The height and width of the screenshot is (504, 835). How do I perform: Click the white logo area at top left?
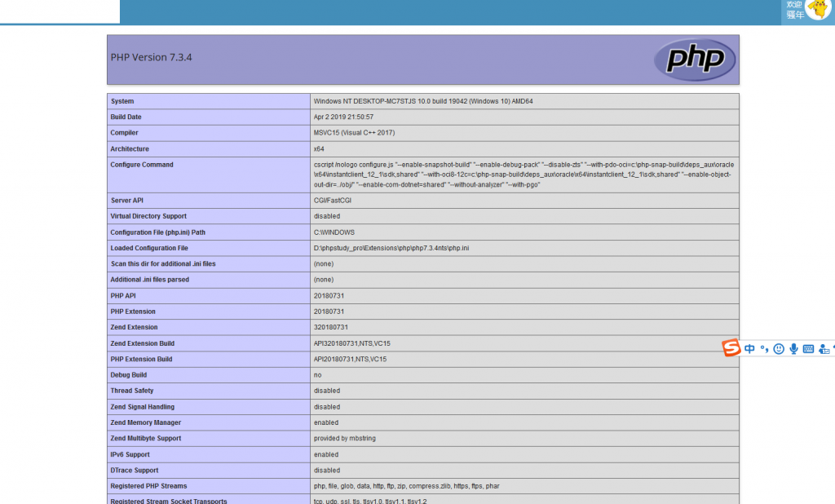[x=60, y=11]
